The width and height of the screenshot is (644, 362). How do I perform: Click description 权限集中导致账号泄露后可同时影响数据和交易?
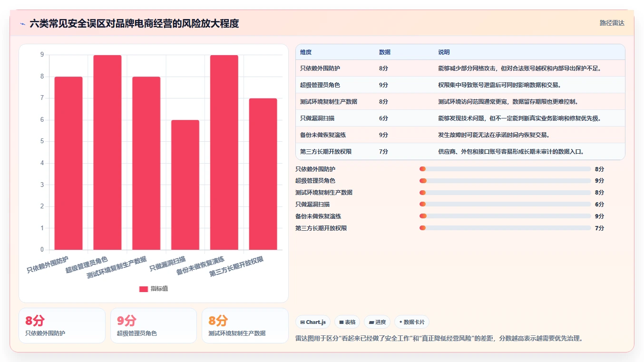pos(499,85)
